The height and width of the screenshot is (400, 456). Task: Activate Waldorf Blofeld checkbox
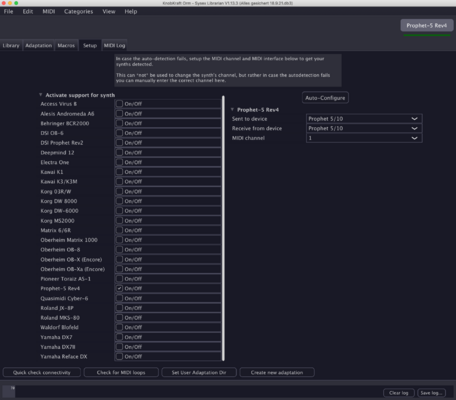(x=119, y=327)
